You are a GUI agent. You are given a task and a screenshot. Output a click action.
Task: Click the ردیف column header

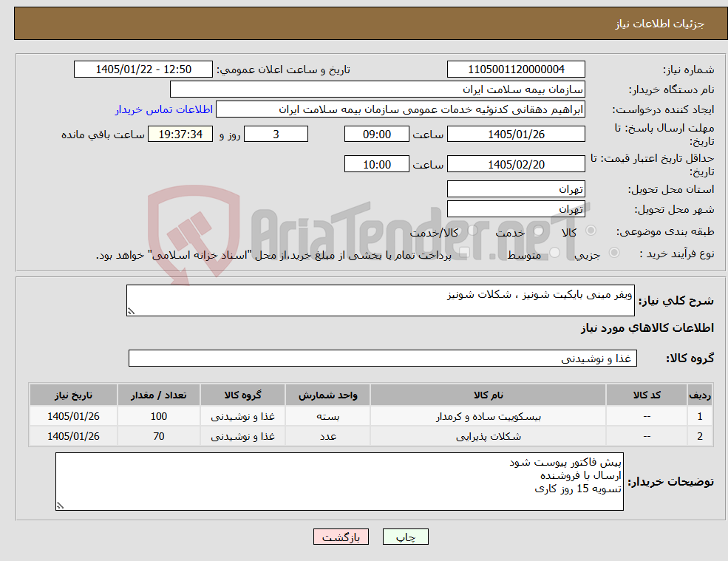click(700, 395)
